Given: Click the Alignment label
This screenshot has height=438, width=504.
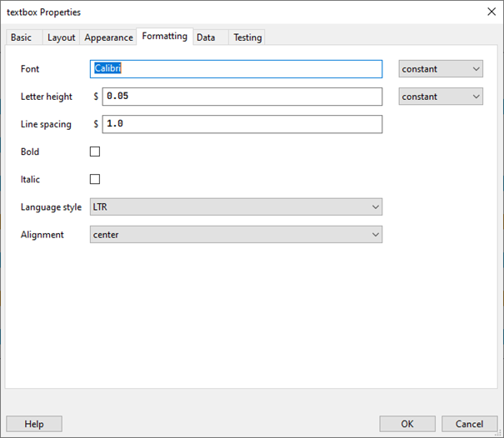Looking at the screenshot, I should pyautogui.click(x=42, y=235).
